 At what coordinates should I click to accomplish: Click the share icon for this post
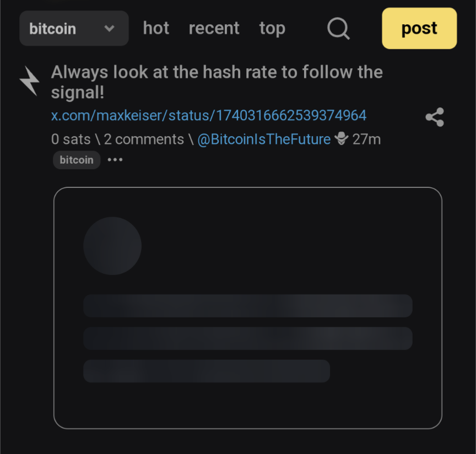435,117
